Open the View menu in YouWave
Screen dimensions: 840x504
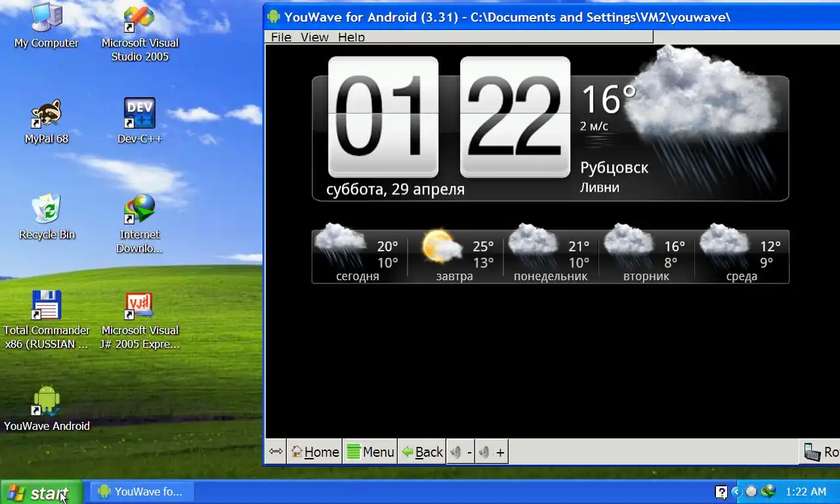coord(314,37)
